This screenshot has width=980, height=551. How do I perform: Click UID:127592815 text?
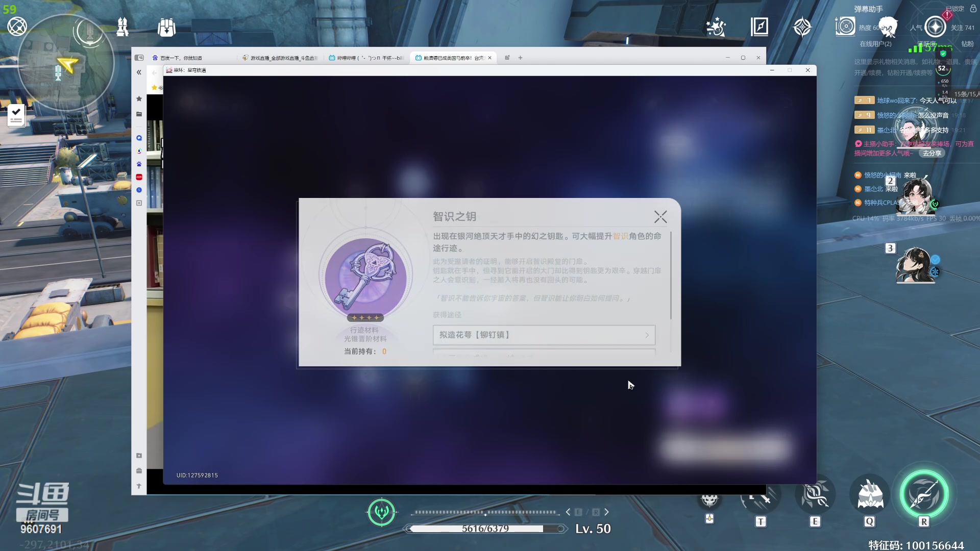(x=197, y=475)
